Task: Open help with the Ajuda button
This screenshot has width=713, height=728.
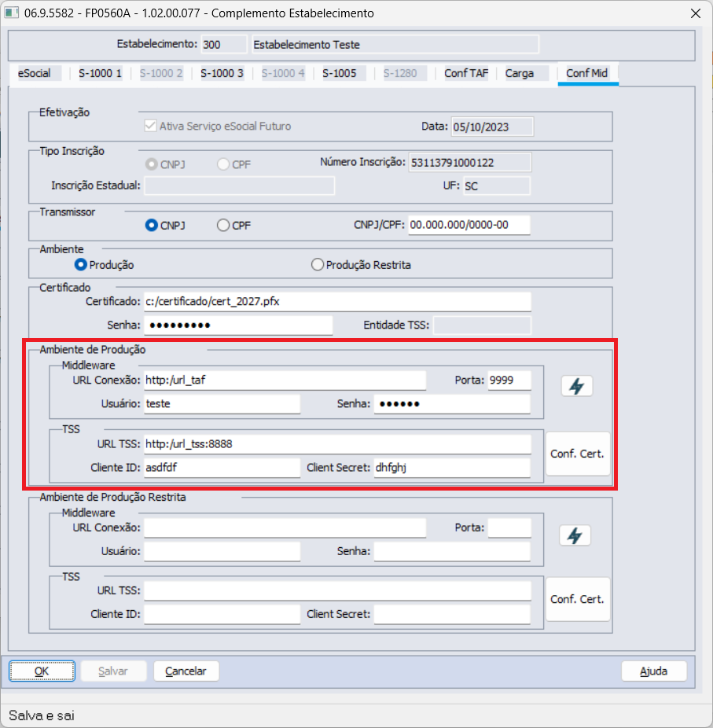Action: [x=653, y=671]
